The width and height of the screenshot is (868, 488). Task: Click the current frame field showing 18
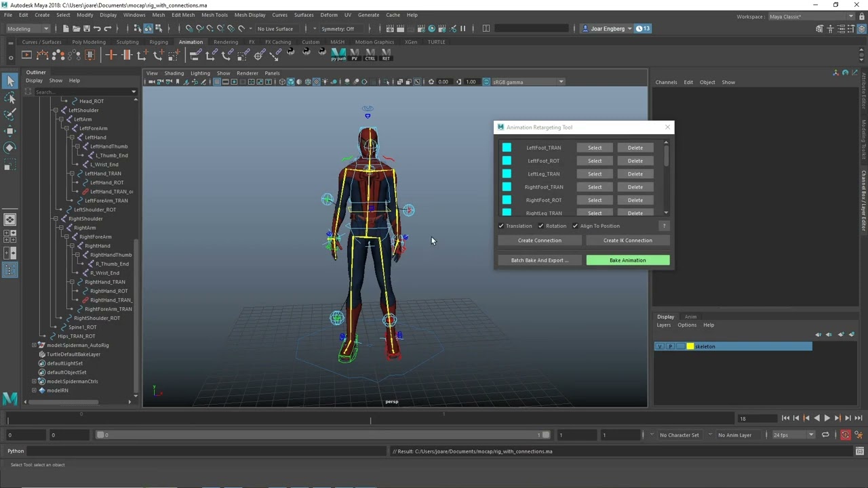[757, 418]
